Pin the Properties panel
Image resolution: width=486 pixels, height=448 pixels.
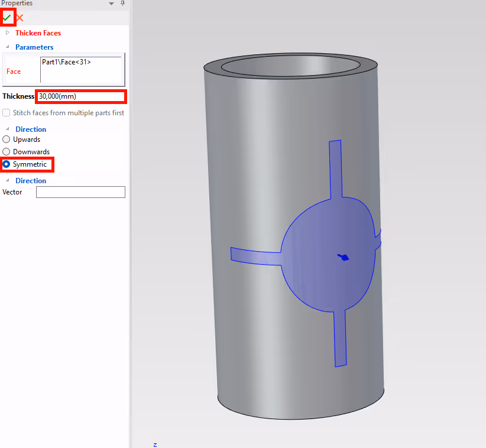point(123,3)
